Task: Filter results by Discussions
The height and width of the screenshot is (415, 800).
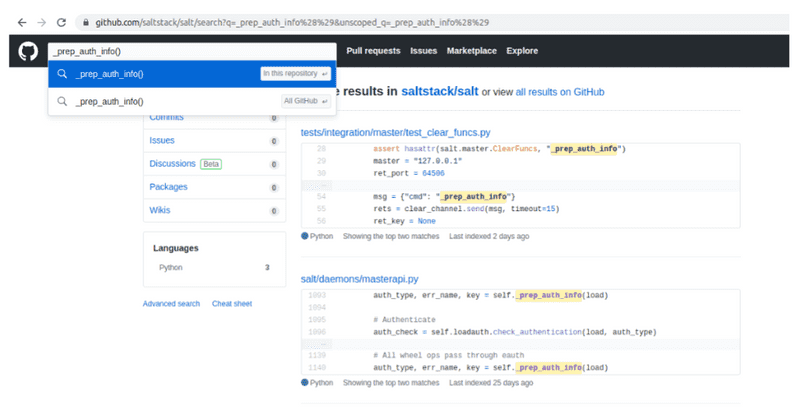Action: [x=172, y=163]
